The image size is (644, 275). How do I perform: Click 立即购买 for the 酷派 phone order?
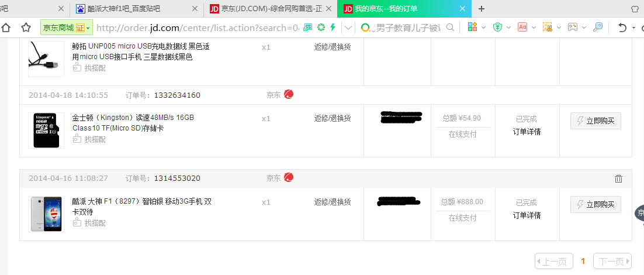595,204
